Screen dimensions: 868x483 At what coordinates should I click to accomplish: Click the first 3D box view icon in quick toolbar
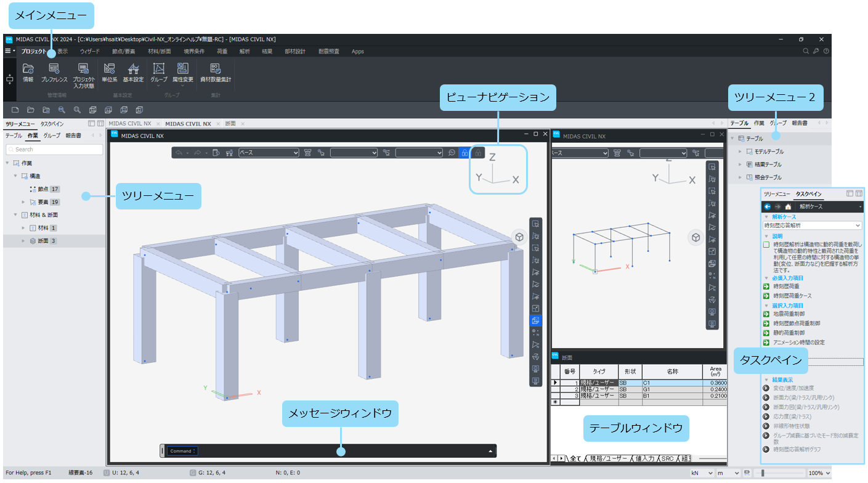pos(93,110)
